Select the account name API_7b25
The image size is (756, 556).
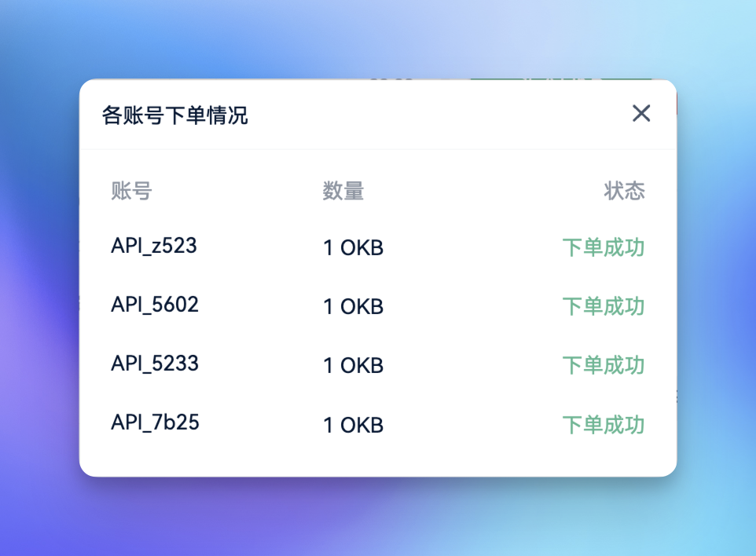point(154,422)
